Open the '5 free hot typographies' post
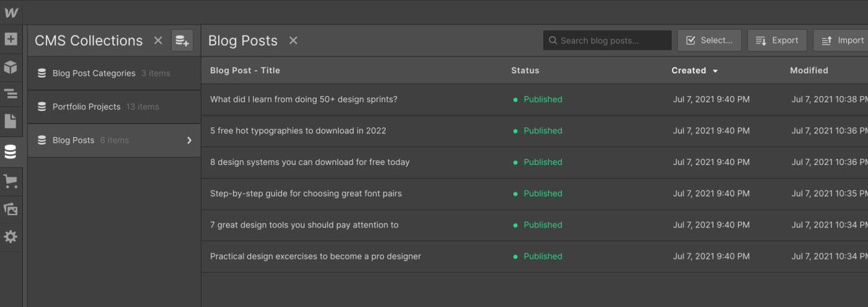 point(298,131)
